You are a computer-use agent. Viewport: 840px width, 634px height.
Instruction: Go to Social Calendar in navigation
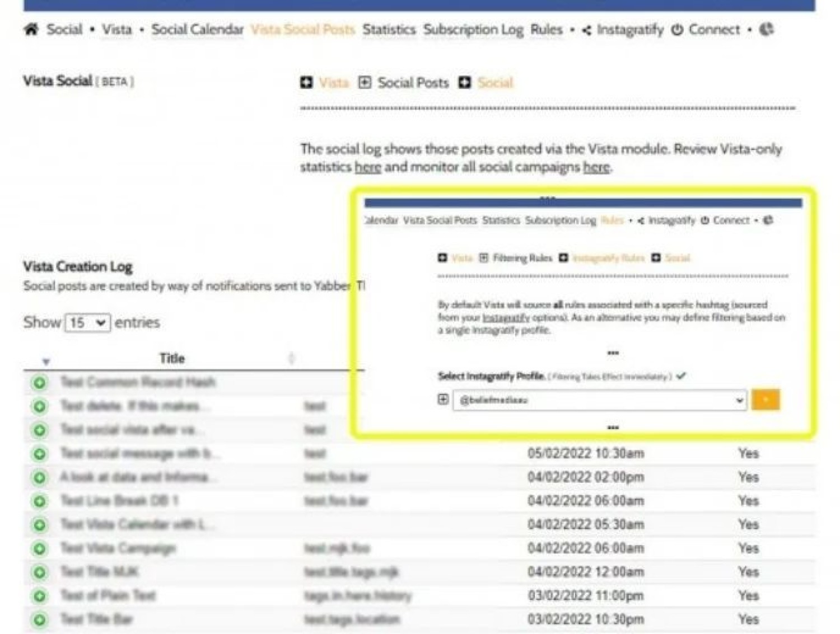pyautogui.click(x=197, y=30)
